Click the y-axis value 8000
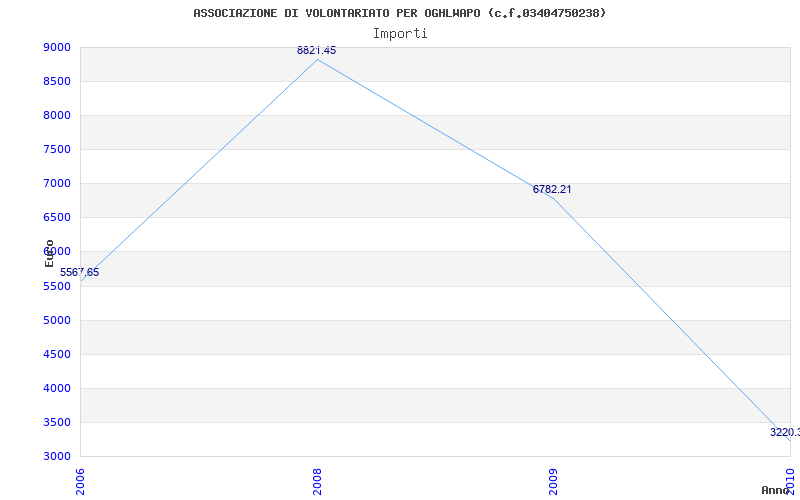The height and width of the screenshot is (500, 800). point(58,115)
